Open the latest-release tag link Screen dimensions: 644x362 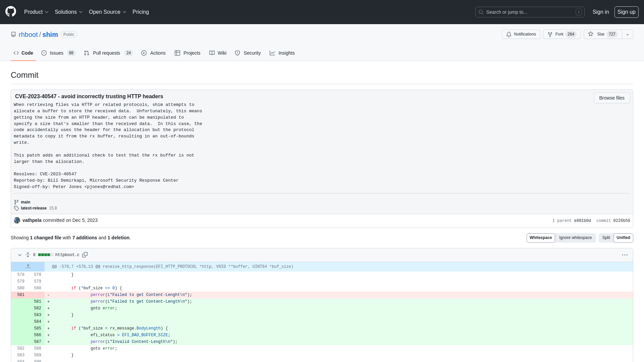(x=34, y=208)
